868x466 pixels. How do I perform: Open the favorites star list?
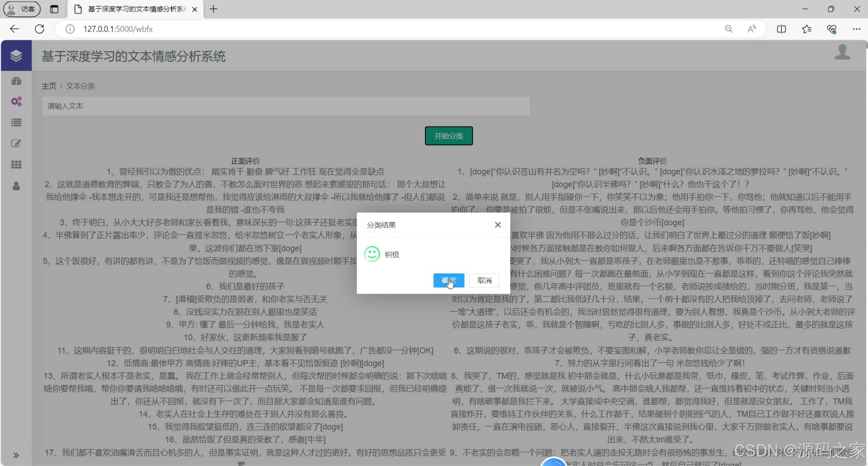(806, 29)
